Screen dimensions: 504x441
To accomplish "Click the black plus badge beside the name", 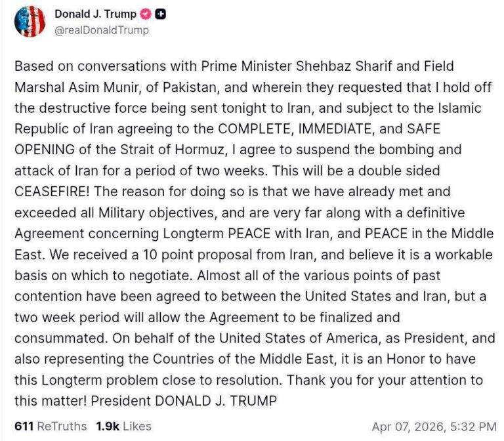I will click(x=160, y=14).
